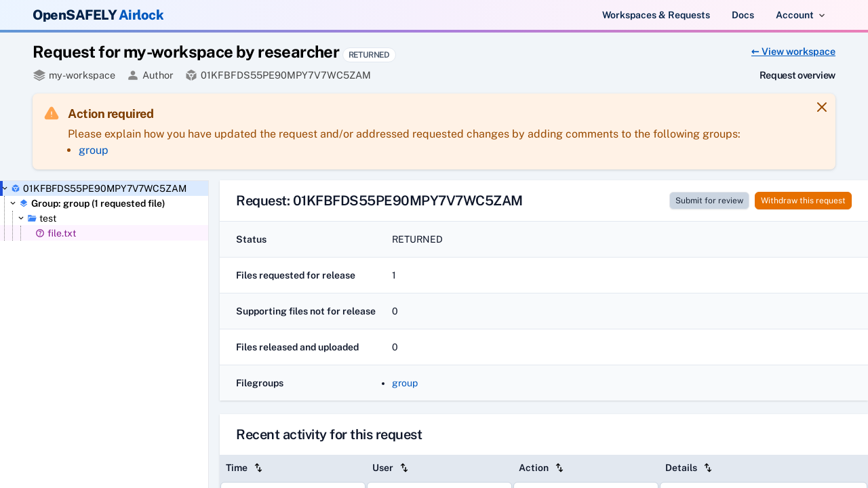Click the Withdraw this request button
Image resolution: width=868 pixels, height=488 pixels.
point(803,201)
